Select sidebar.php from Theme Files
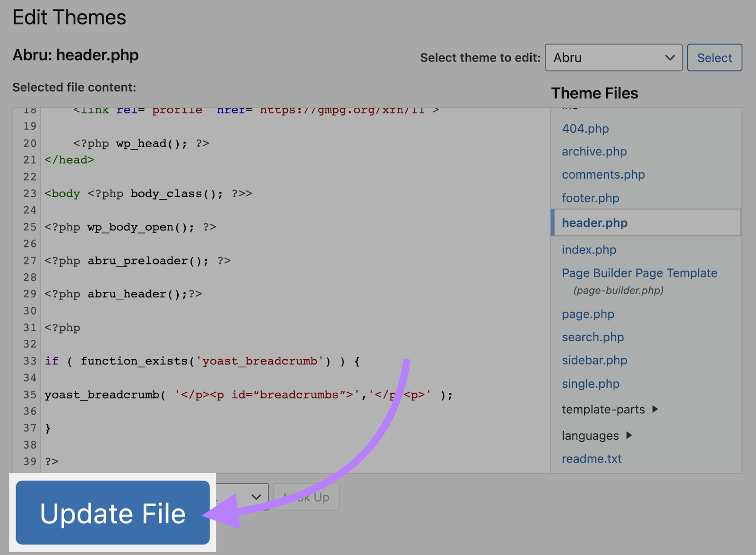Viewport: 756px width, 555px height. (x=594, y=361)
